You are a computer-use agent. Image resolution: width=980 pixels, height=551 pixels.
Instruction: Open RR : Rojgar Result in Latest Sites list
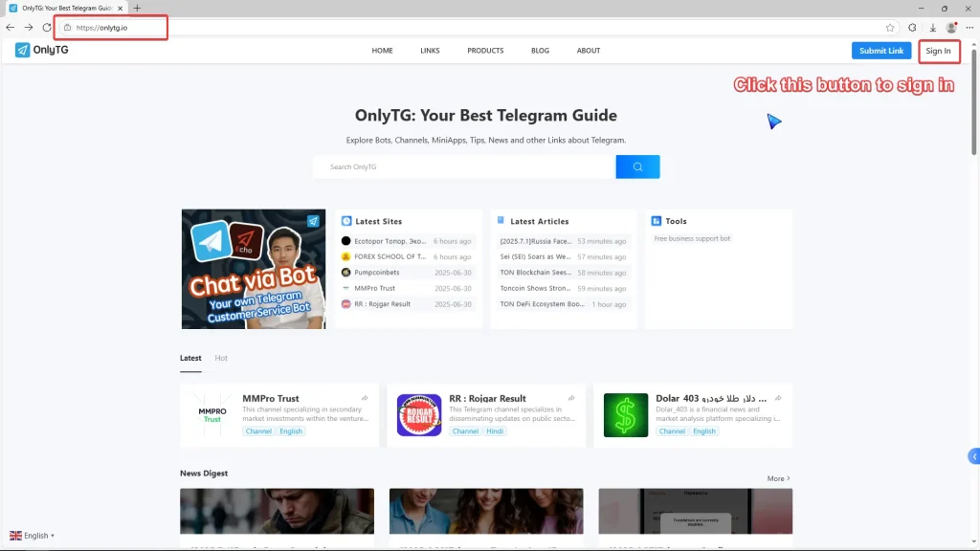coord(383,304)
